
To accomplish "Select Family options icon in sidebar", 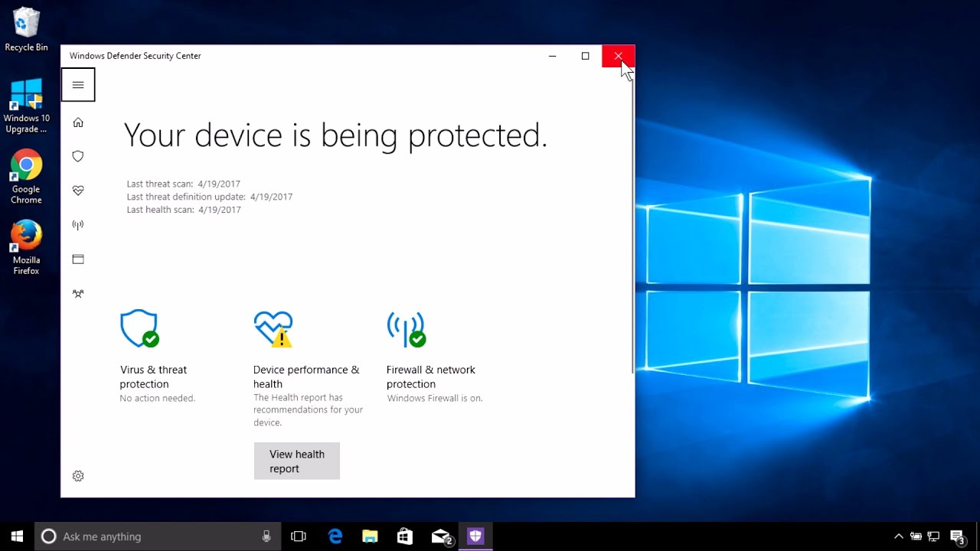I will [x=77, y=293].
